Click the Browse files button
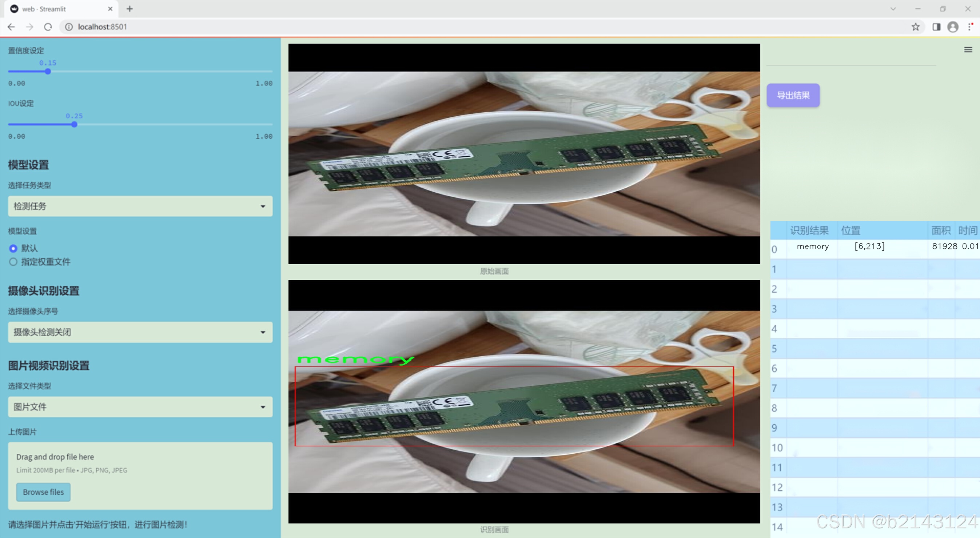Viewport: 980px width, 538px height. point(43,491)
